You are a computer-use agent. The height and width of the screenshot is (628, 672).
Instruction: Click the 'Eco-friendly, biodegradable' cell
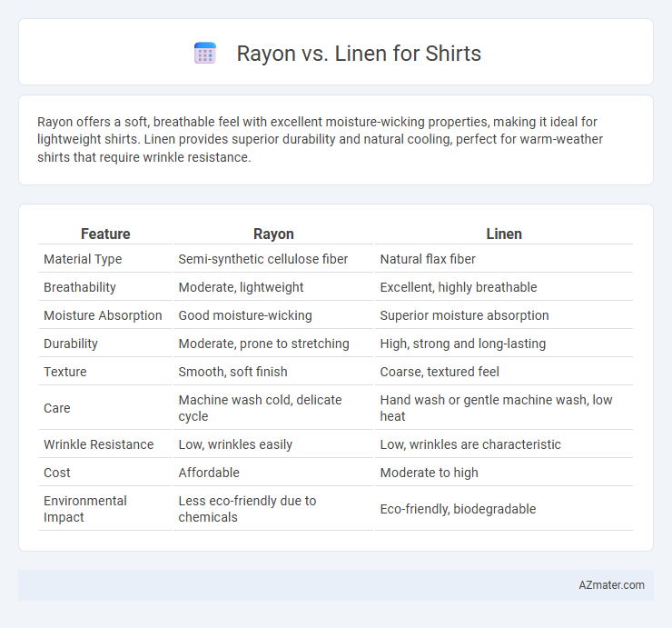click(504, 509)
